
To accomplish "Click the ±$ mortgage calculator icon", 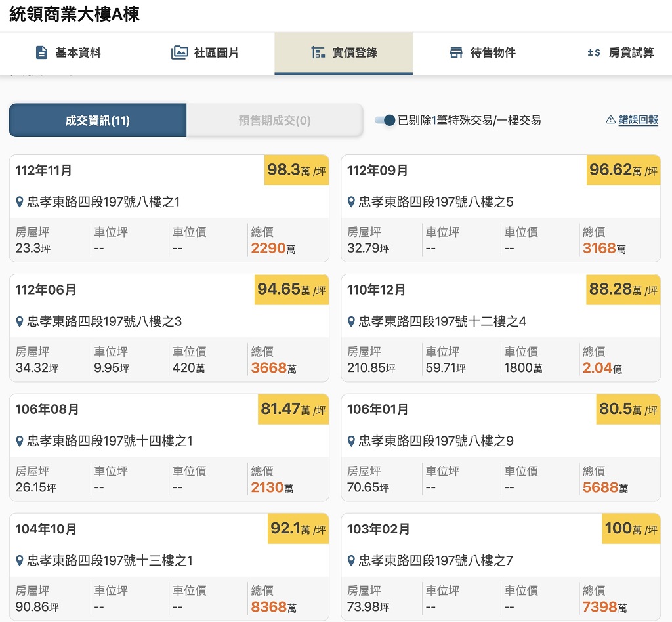I will [594, 52].
